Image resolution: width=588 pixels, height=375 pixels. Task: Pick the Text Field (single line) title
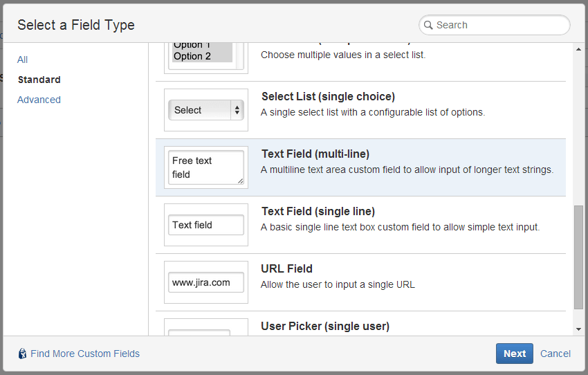tap(318, 211)
